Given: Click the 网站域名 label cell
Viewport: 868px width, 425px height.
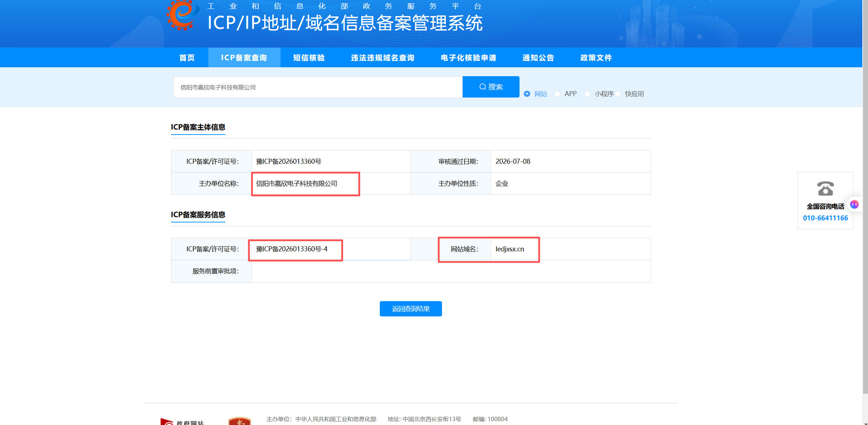Looking at the screenshot, I should click(451, 249).
